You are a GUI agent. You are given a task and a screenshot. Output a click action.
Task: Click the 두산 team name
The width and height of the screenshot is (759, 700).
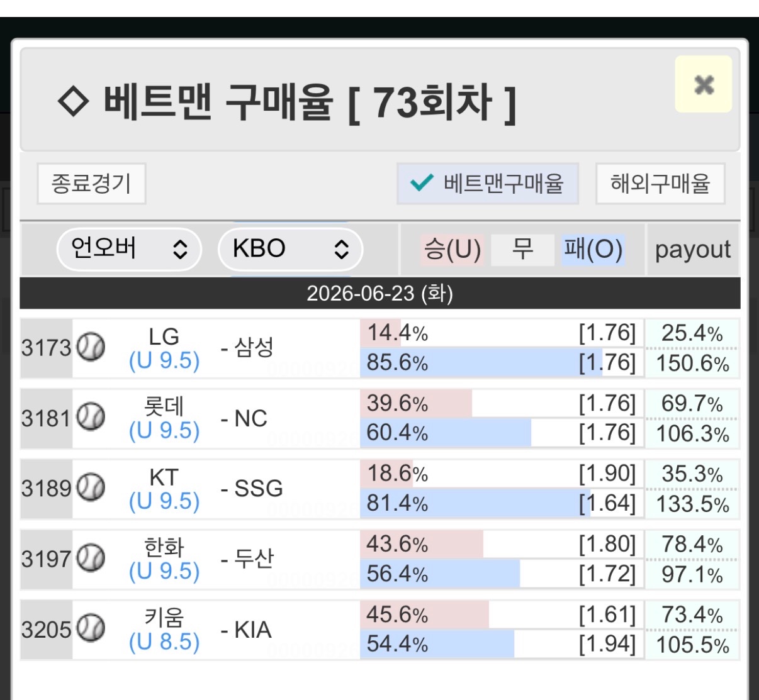click(254, 558)
